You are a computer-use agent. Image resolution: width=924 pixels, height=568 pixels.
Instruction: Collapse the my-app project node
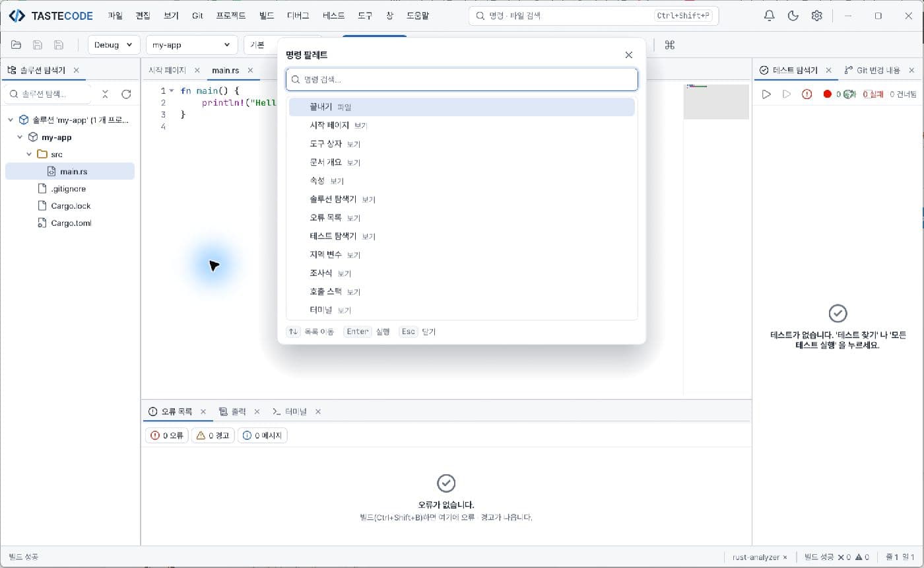tap(20, 137)
